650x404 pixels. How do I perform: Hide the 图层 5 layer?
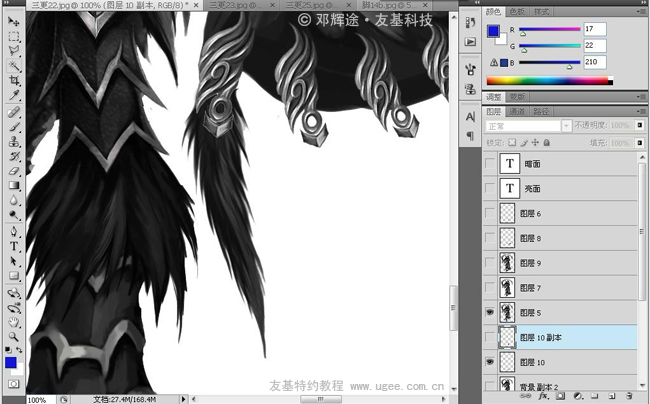(x=489, y=312)
